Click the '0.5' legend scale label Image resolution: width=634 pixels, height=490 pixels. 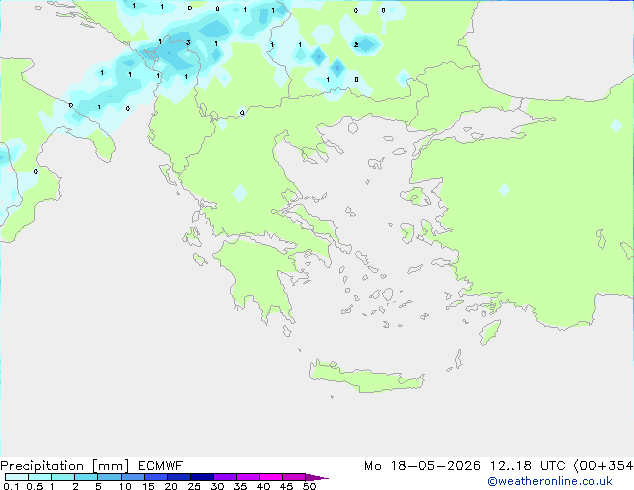pyautogui.click(x=34, y=486)
